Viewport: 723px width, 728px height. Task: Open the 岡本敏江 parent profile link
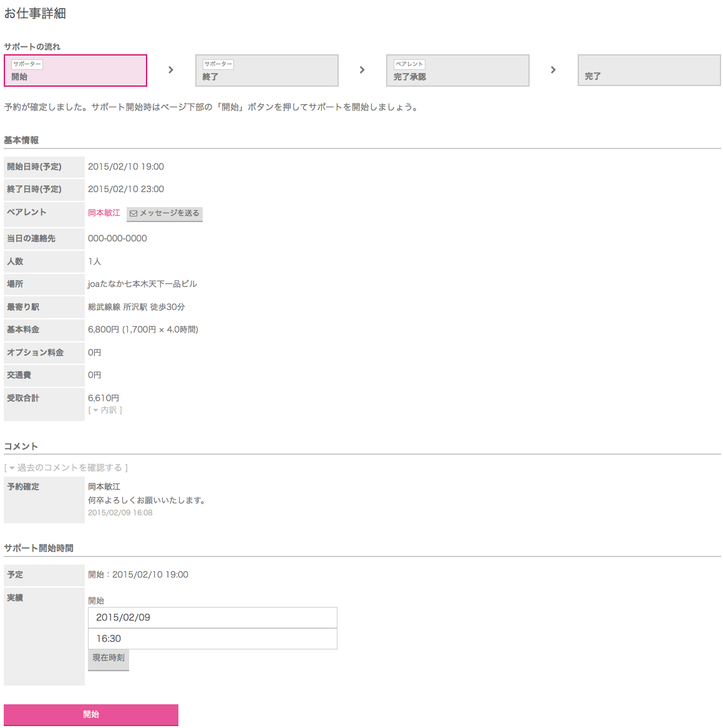pos(104,213)
